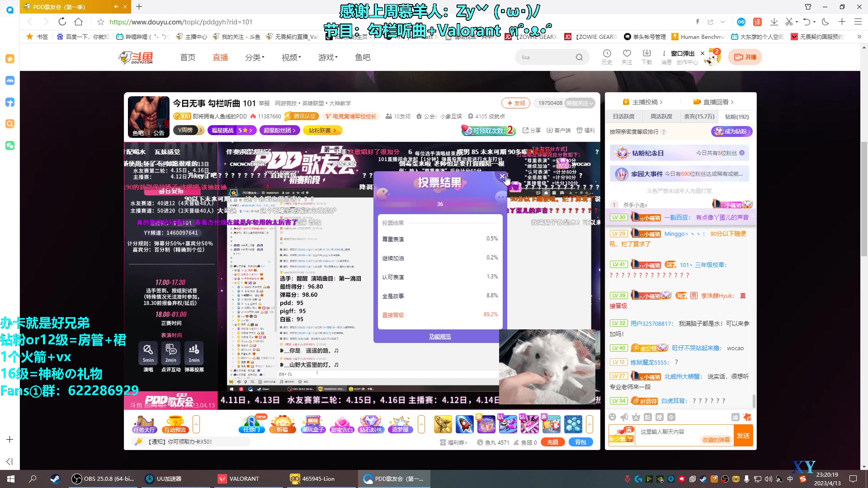Click the search magnifier in Douyu search box
The width and height of the screenshot is (868, 488).
click(x=579, y=57)
